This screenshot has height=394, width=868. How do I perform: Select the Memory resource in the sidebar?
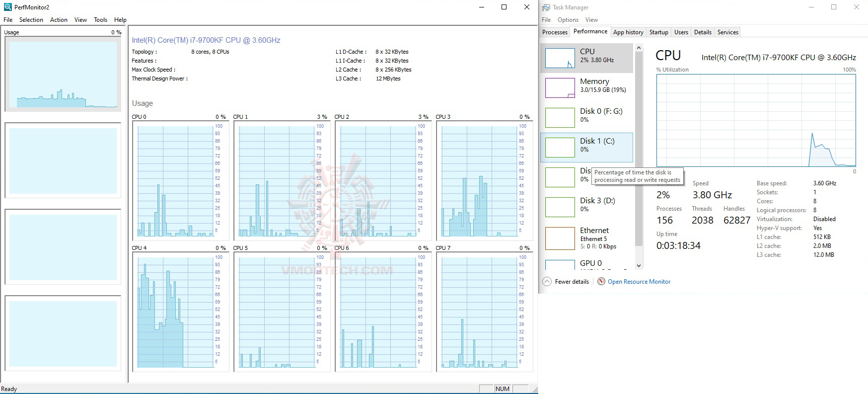pyautogui.click(x=586, y=88)
